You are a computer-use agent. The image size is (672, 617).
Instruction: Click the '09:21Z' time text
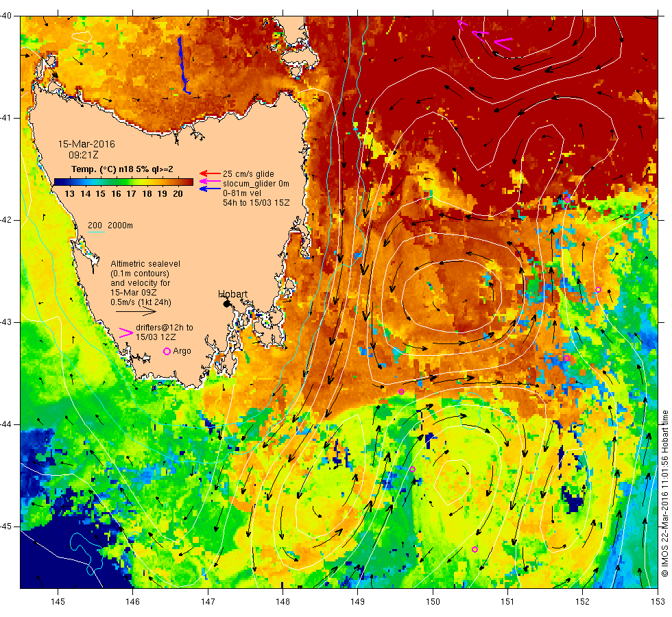pos(83,155)
